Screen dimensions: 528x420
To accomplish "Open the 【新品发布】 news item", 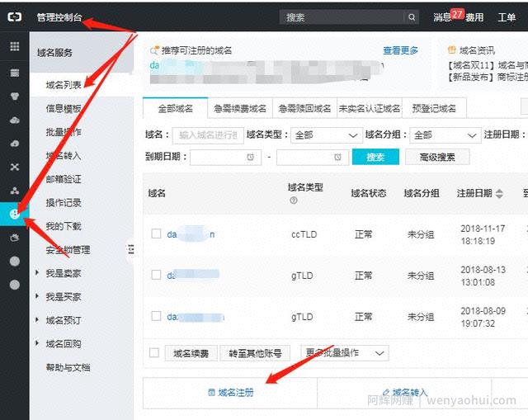I will click(x=488, y=77).
